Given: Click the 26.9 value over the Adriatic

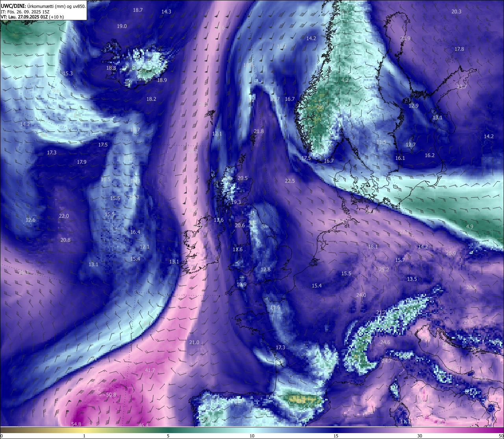Looking at the screenshot, I should pyautogui.click(x=475, y=349).
